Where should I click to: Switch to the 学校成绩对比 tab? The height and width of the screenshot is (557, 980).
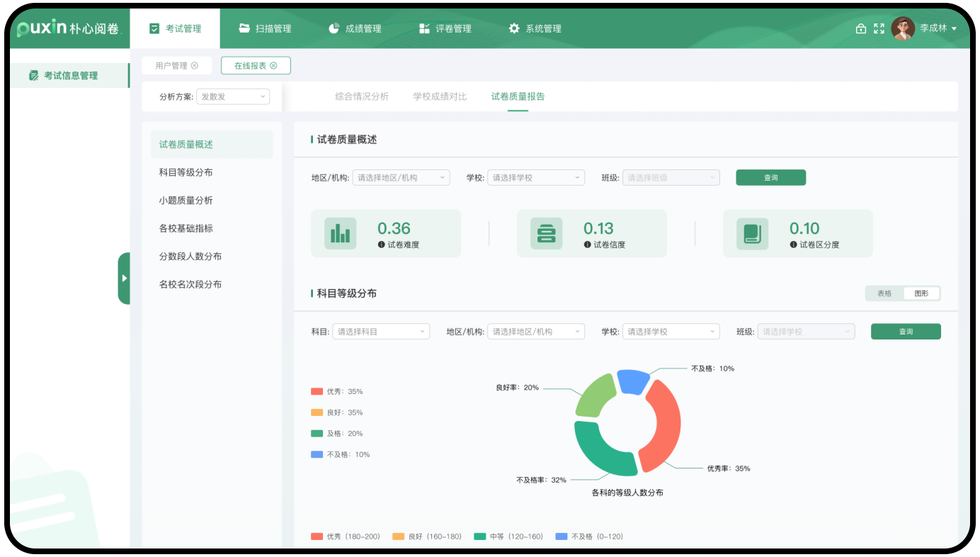(440, 96)
